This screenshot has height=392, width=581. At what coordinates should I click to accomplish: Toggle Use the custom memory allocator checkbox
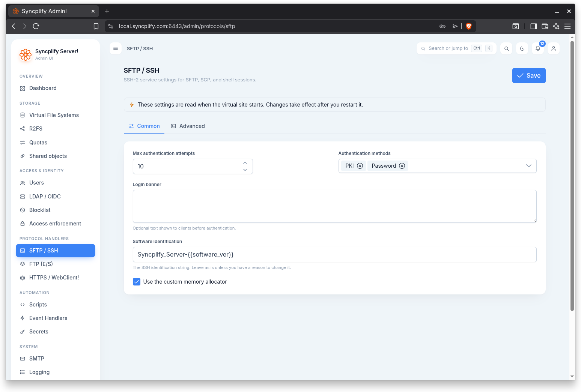pyautogui.click(x=137, y=282)
